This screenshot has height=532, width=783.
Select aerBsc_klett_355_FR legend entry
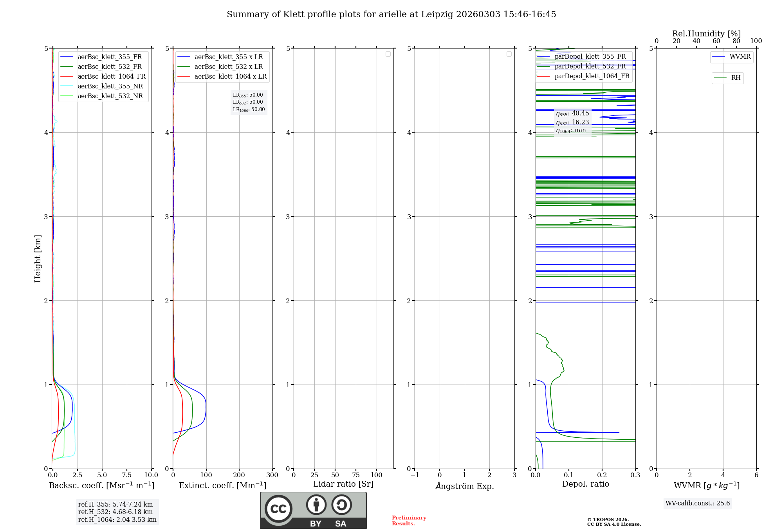110,57
